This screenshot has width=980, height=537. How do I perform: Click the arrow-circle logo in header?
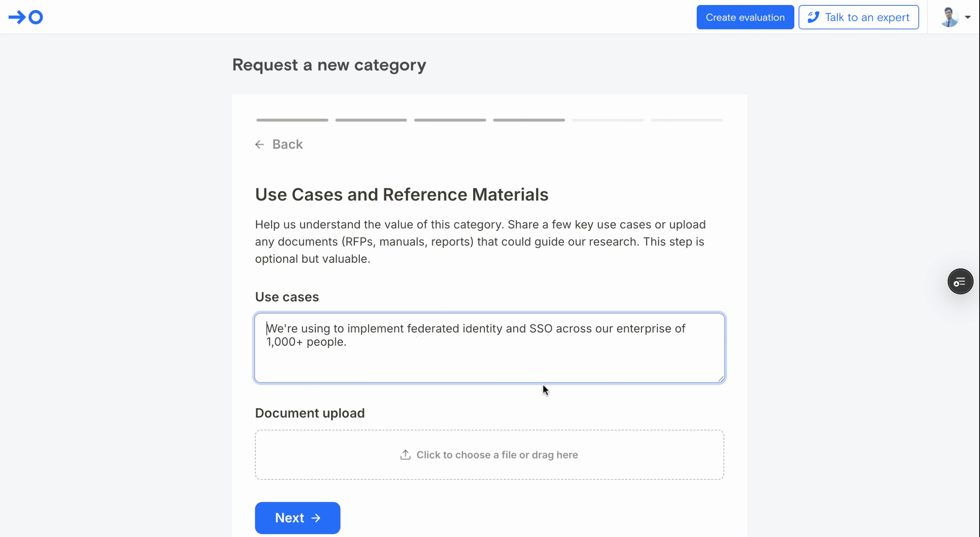tap(26, 17)
